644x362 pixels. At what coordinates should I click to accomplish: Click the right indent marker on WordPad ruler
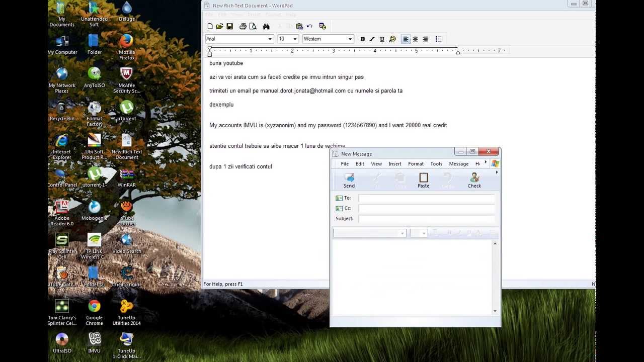[458, 52]
